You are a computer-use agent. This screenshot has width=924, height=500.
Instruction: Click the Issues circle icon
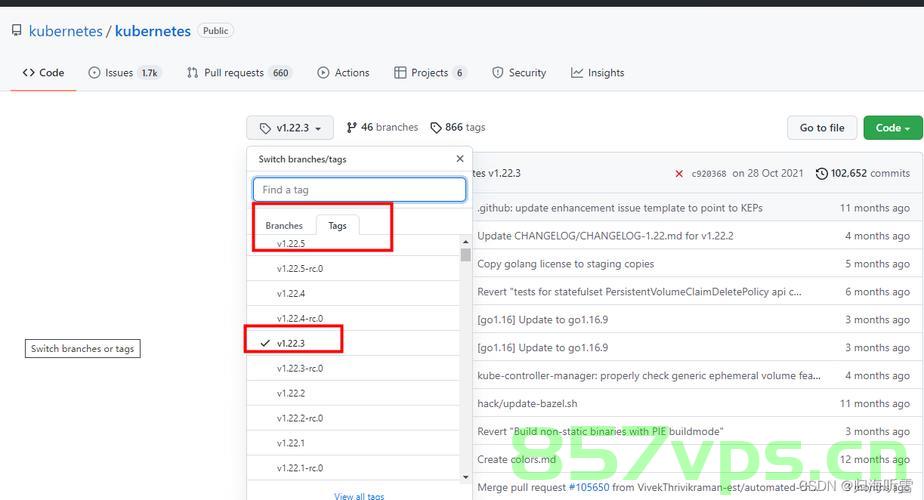click(94, 73)
